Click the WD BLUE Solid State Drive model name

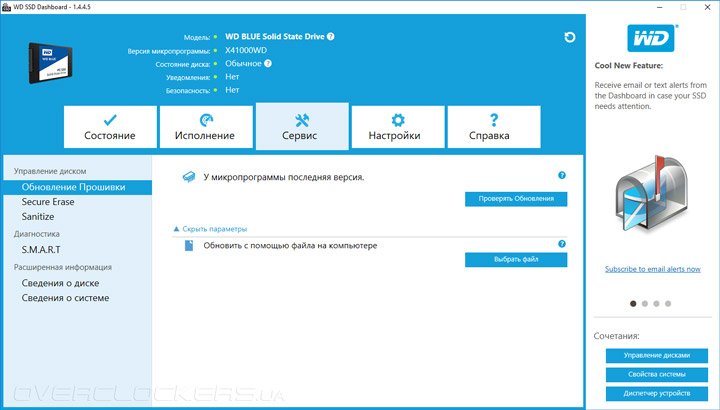(x=275, y=37)
